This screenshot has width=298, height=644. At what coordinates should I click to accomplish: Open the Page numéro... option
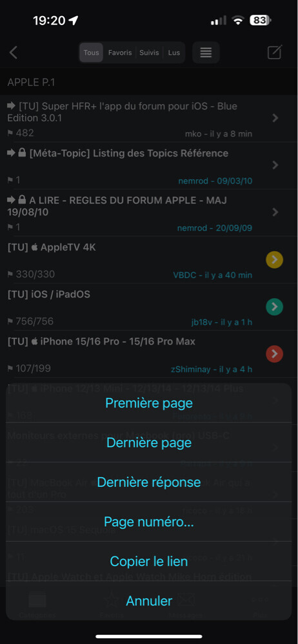(149, 522)
